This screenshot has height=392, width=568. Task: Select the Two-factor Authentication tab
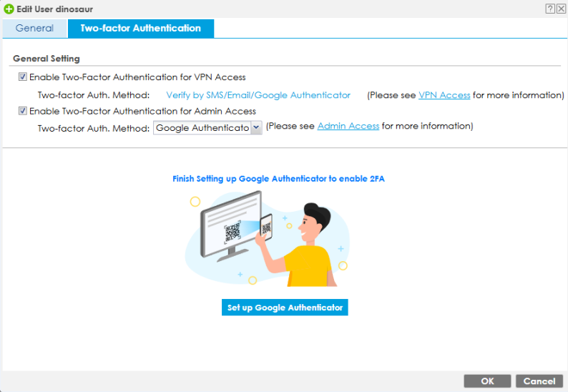coord(140,29)
